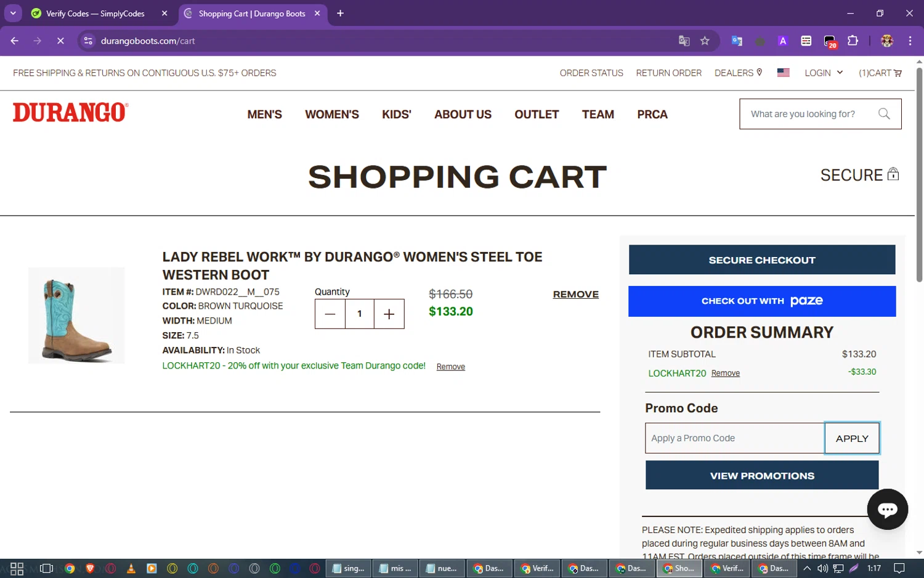Show hidden system tray icons

point(806,568)
